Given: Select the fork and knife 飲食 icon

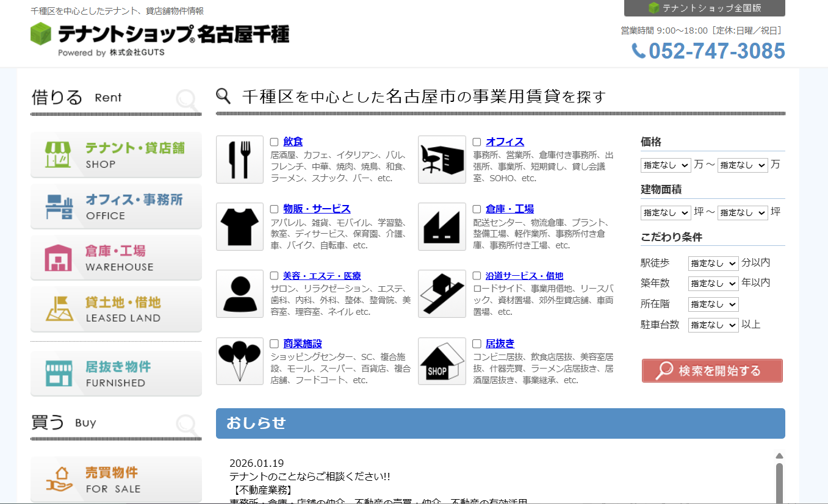Looking at the screenshot, I should [239, 159].
